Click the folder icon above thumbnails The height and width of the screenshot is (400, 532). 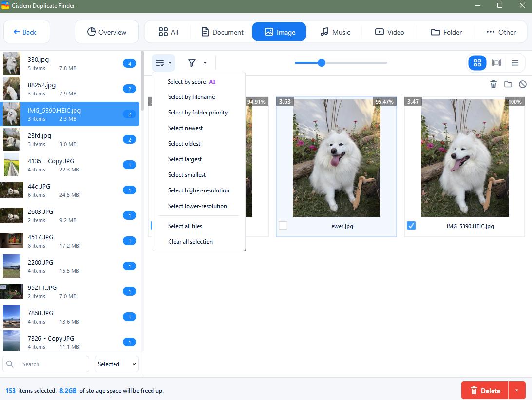[x=508, y=84]
